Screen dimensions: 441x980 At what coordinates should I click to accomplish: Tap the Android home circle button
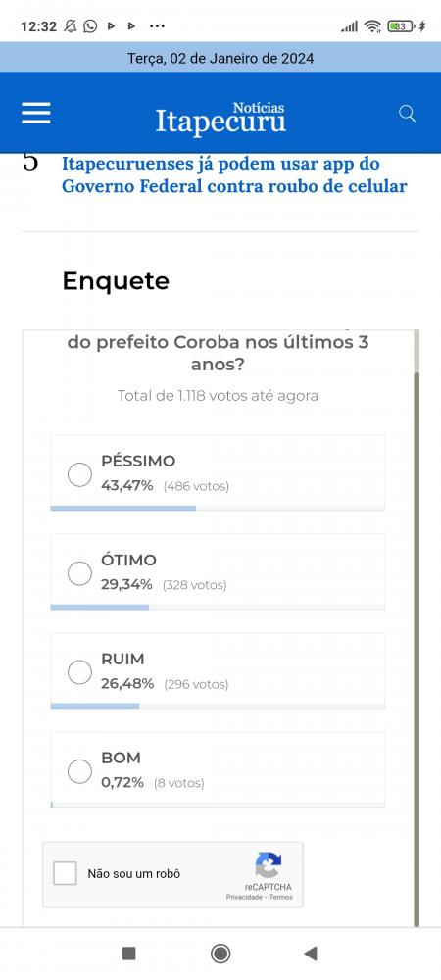220,954
